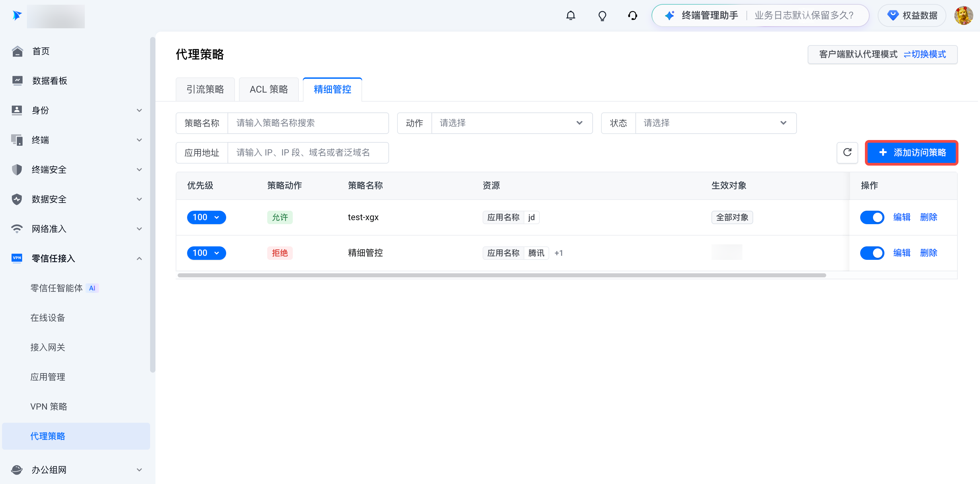Click the 办公组网 planet icon
This screenshot has width=980, height=484.
(17, 470)
